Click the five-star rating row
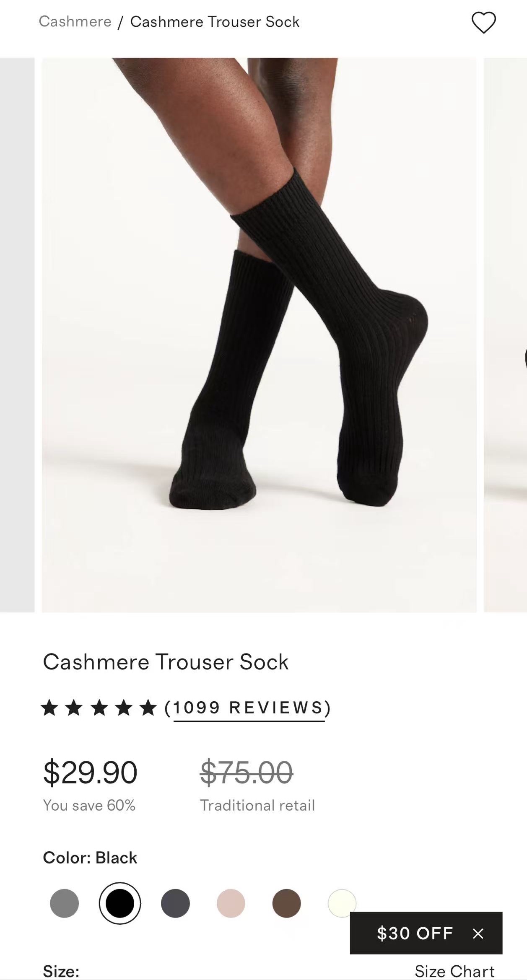The height and width of the screenshot is (980, 527). click(99, 708)
